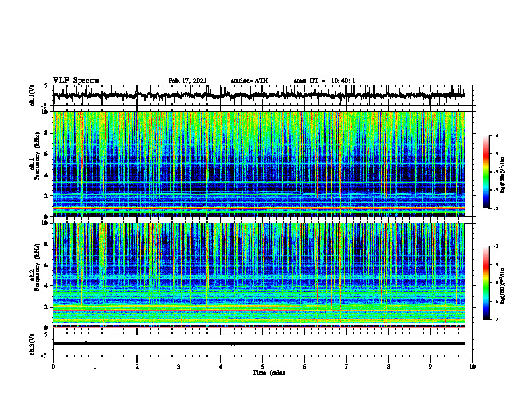This screenshot has width=532, height=411.
Task: Click the ch.1 log(PSD) colorbar label
Action: click(x=502, y=175)
